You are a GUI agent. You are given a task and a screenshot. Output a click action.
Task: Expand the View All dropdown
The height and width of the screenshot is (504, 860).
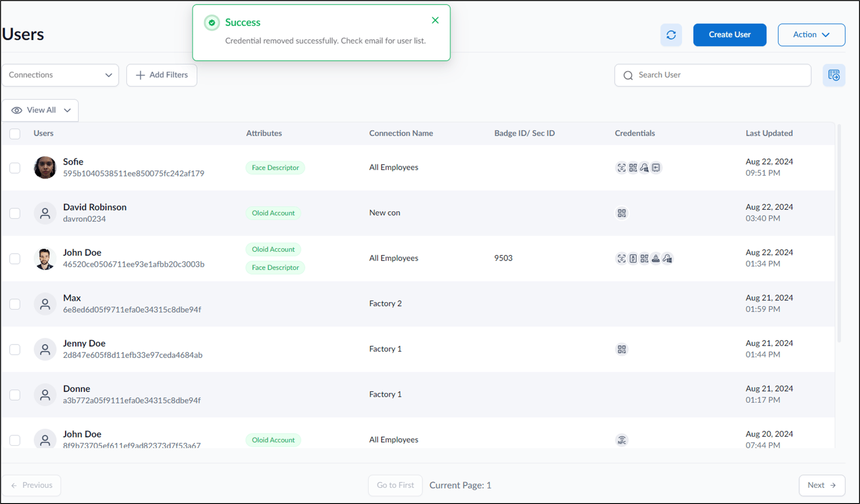coord(40,110)
